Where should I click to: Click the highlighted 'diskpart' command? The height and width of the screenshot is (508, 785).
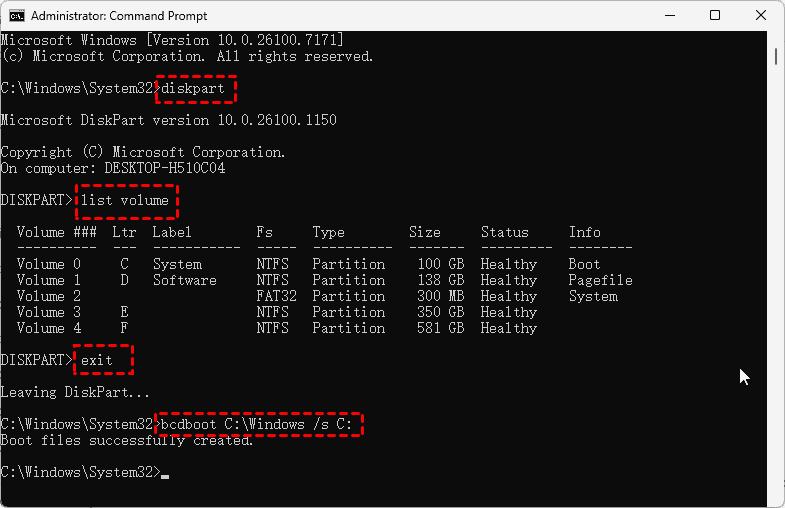[x=196, y=88]
